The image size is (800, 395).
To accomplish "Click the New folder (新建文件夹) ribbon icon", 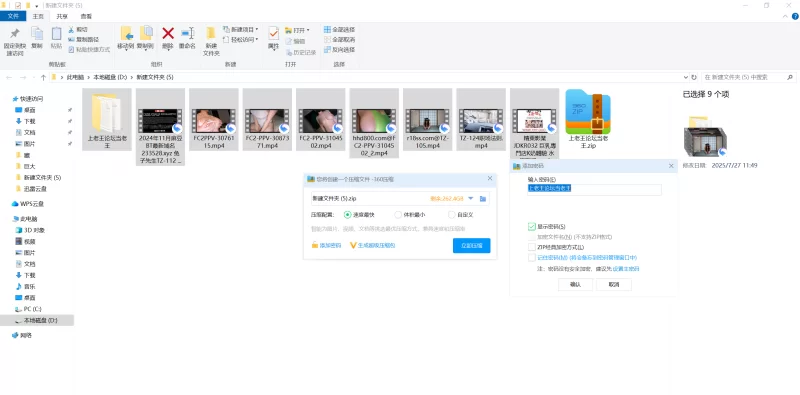I will 211,34.
